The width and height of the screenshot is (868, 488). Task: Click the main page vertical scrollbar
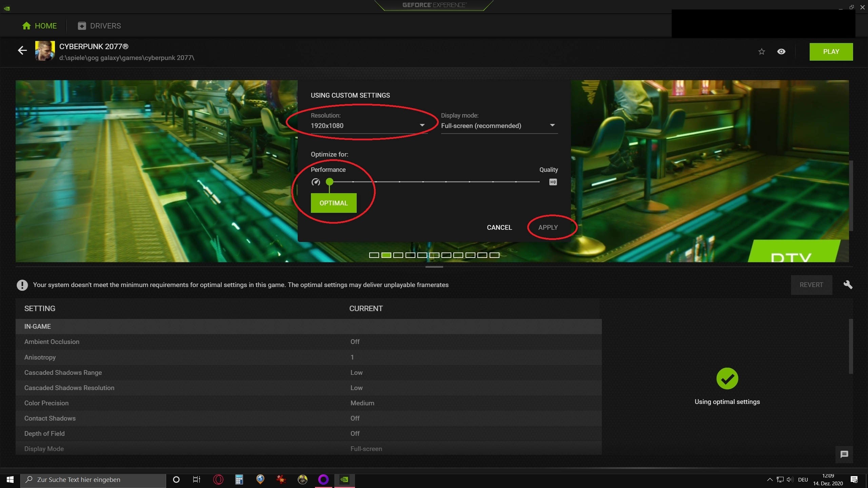point(851,196)
